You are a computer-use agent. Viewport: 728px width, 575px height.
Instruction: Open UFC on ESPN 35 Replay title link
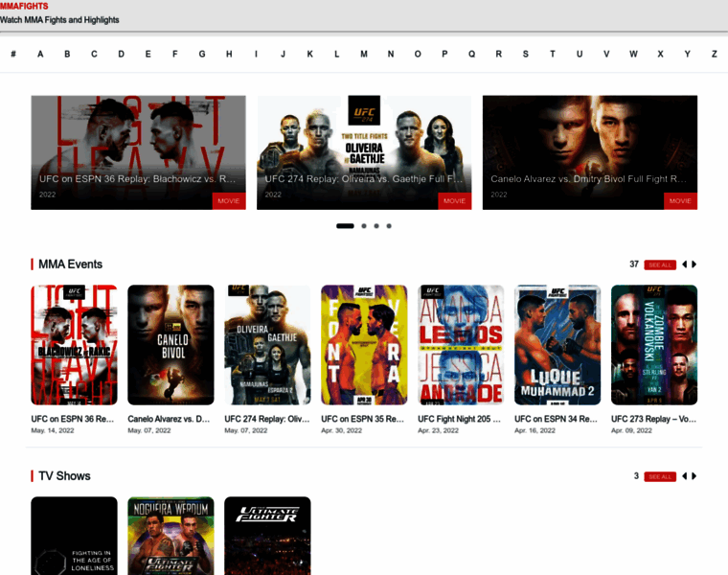pyautogui.click(x=363, y=419)
